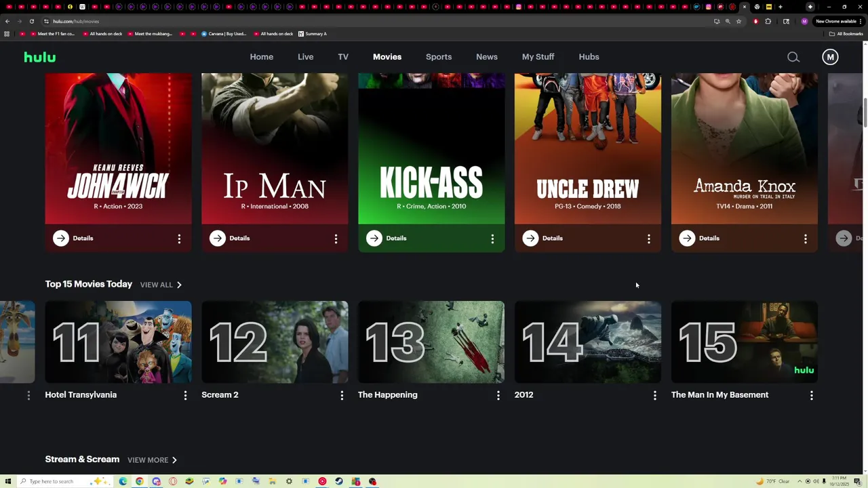
Task: Open Details for Ip Man
Action: tap(239, 238)
